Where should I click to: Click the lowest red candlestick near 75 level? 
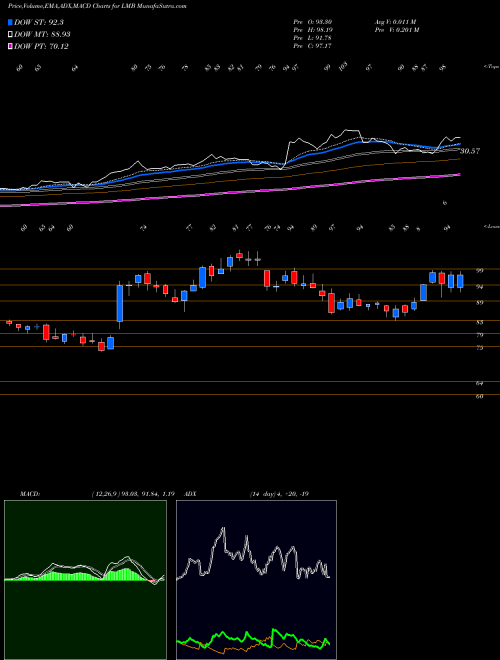pyautogui.click(x=101, y=346)
